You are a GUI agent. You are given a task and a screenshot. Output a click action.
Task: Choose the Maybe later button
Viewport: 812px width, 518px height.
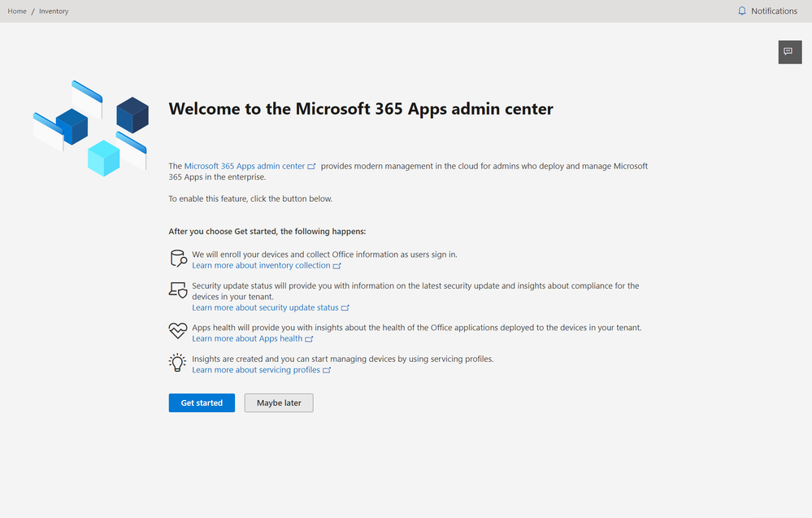tap(279, 403)
